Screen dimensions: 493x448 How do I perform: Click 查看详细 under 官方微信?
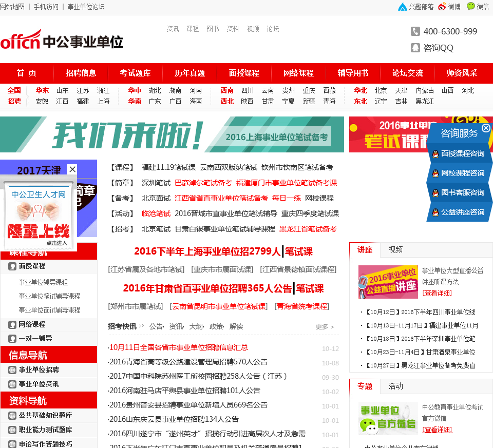(437, 430)
